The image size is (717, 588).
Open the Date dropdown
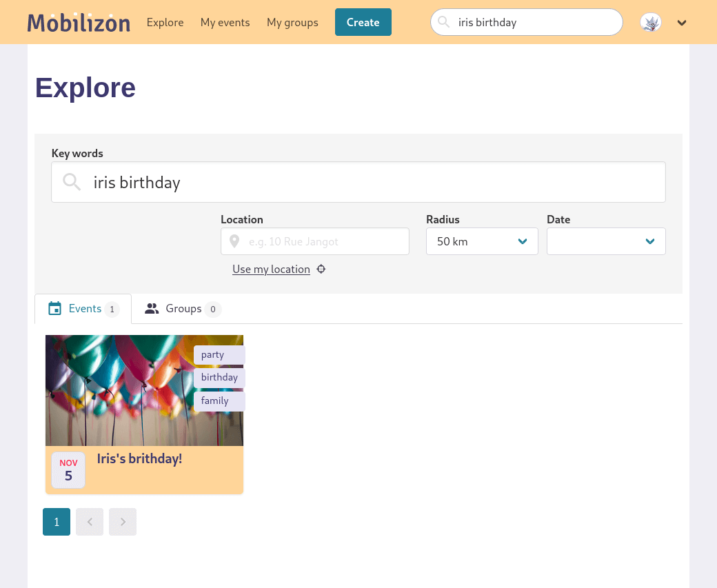(605, 241)
